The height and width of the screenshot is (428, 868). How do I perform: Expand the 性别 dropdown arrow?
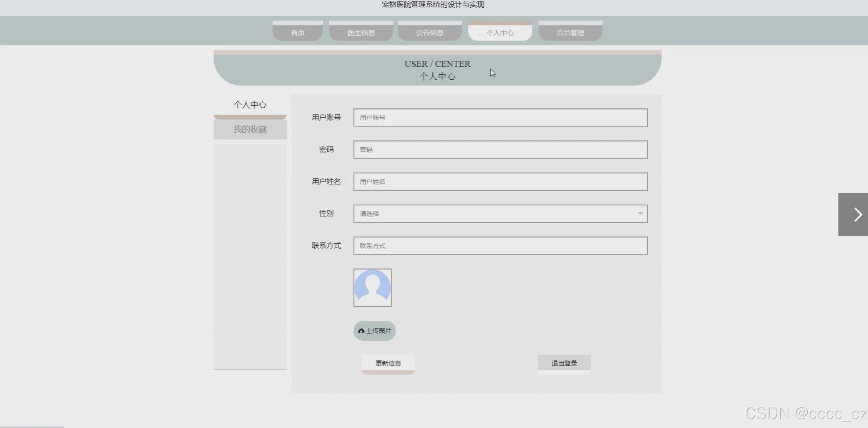point(640,213)
